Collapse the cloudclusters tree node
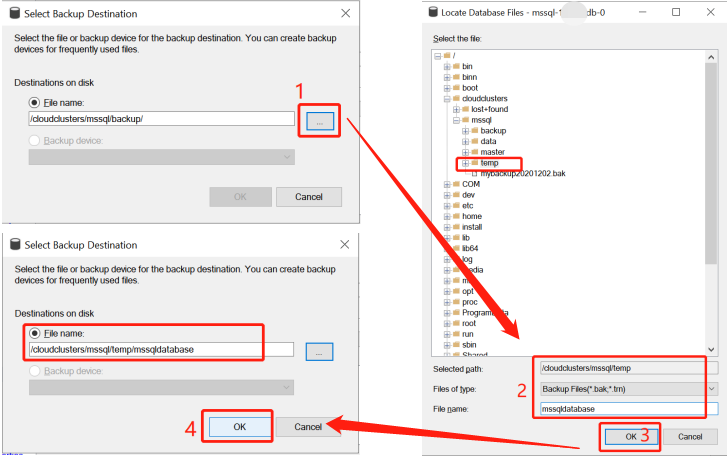 pos(446,99)
